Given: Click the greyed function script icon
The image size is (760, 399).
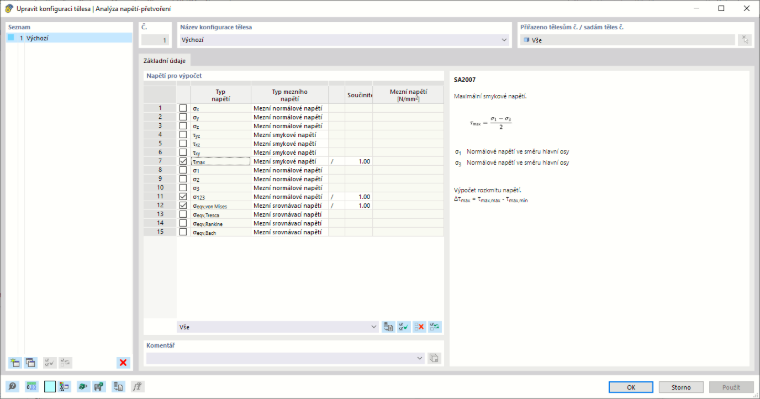Looking at the screenshot, I should point(138,386).
